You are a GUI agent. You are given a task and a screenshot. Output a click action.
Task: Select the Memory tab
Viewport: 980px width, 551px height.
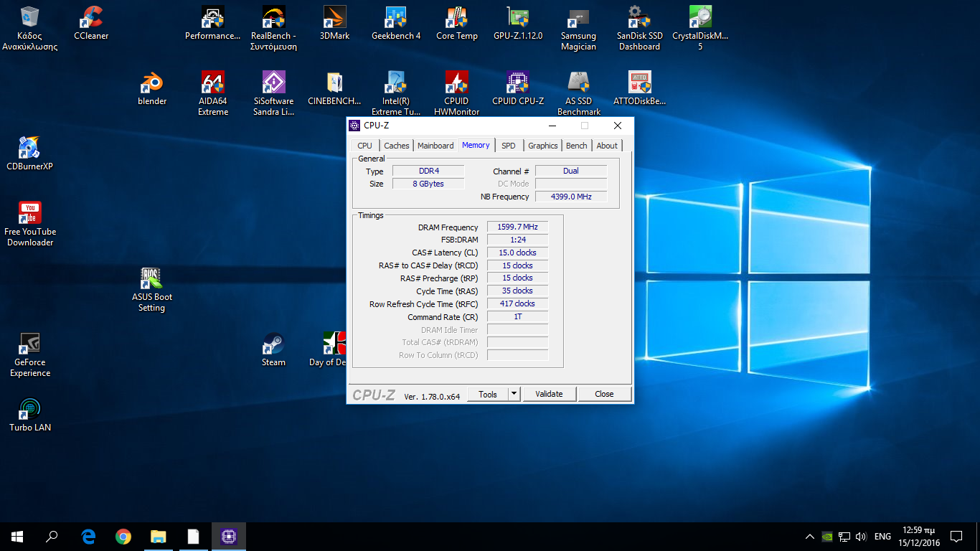476,145
